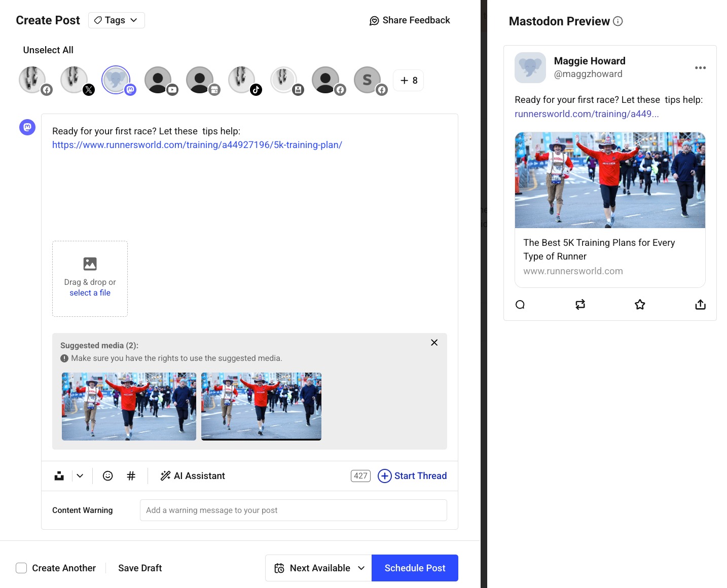Show 8 more accounts with +8 button
Viewport: 727px width, 588px height.
pyautogui.click(x=409, y=80)
